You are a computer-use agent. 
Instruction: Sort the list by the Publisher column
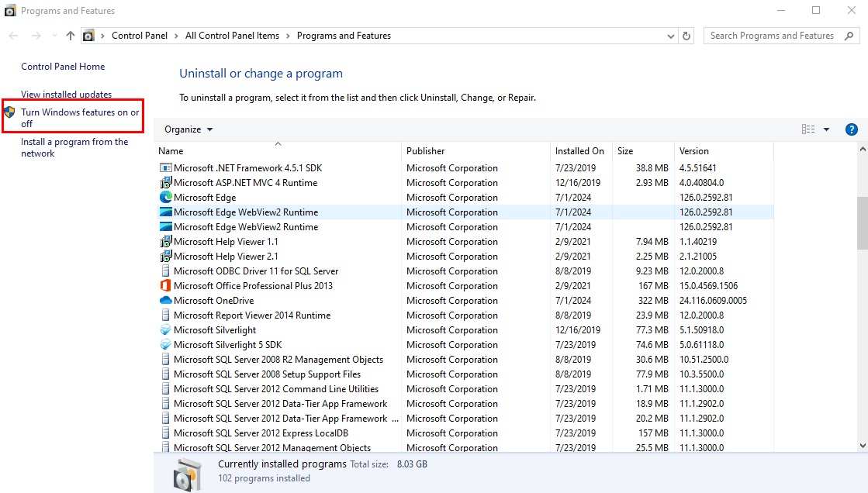click(426, 151)
